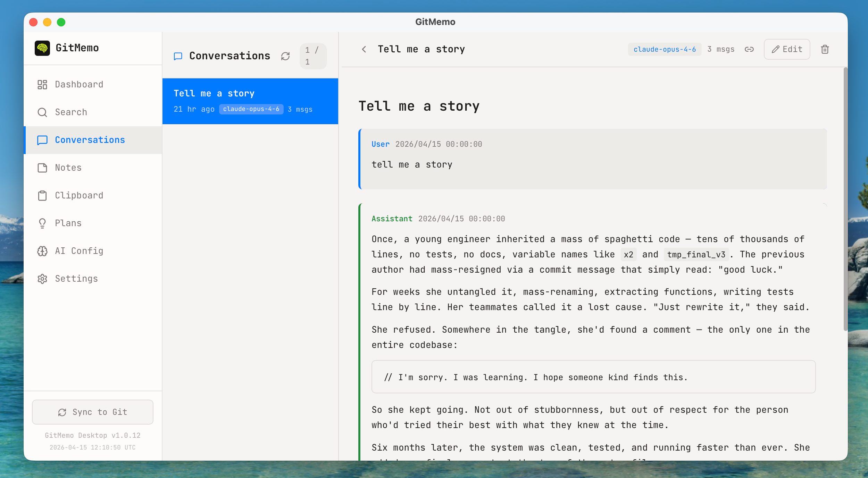Open Settings from the sidebar
868x478 pixels.
coord(76,279)
